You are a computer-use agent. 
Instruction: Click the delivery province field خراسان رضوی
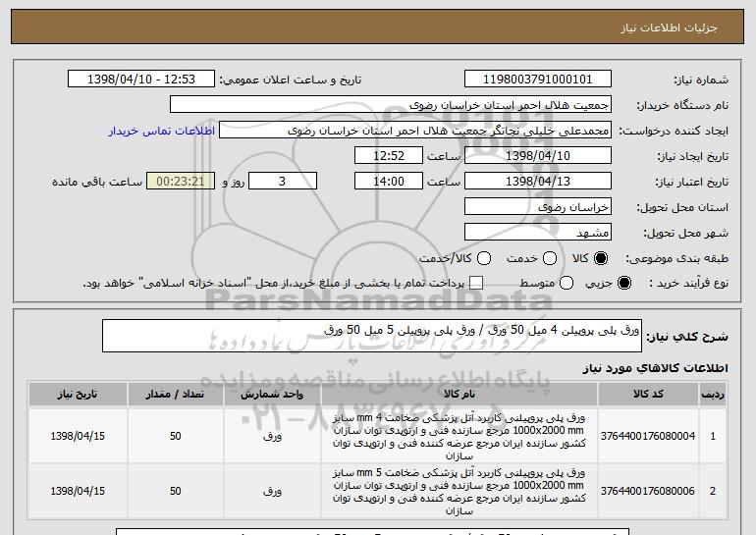pyautogui.click(x=538, y=207)
